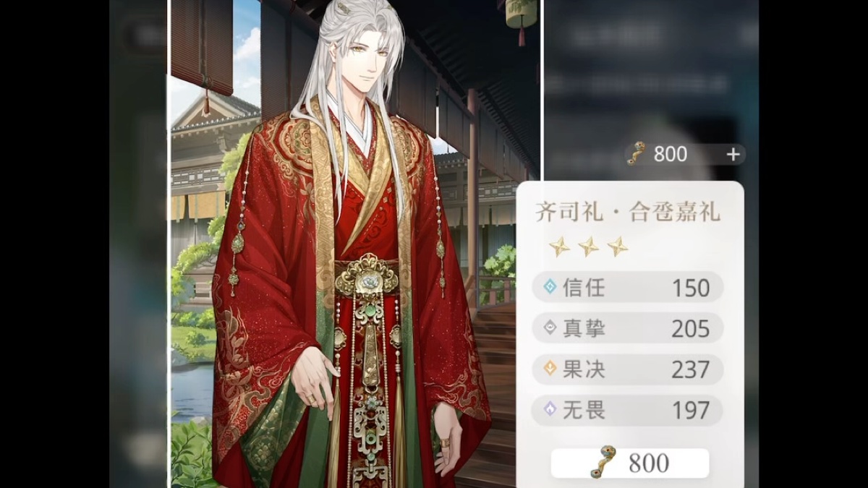The width and height of the screenshot is (868, 488).
Task: Tap the 800 balance at top right
Action: [x=671, y=154]
